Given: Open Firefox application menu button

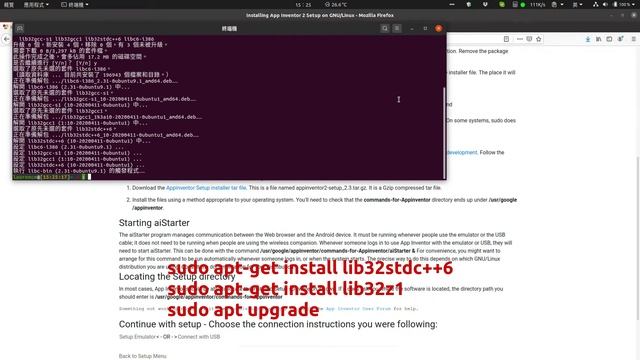Looking at the screenshot, I should (x=633, y=39).
